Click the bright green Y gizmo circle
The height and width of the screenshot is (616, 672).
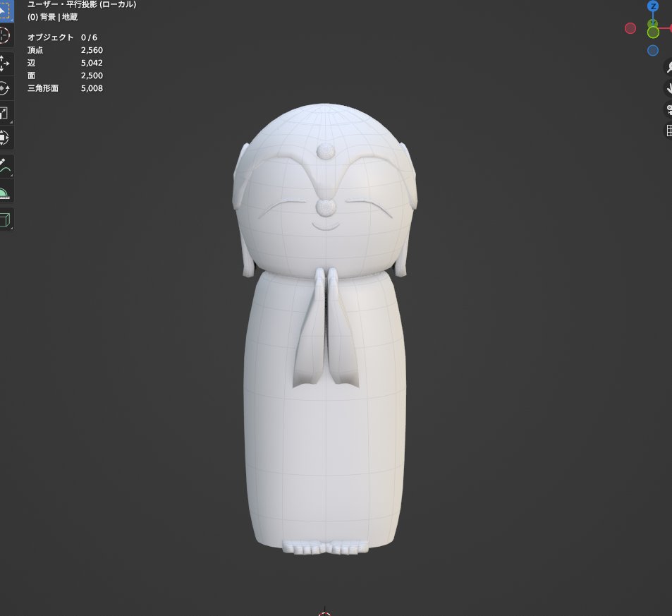(x=653, y=32)
